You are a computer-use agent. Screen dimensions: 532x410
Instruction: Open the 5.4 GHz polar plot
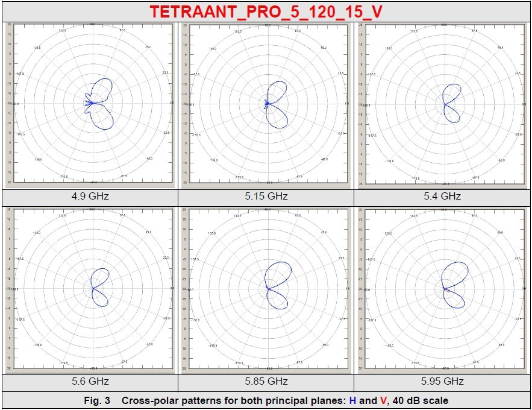point(443,104)
